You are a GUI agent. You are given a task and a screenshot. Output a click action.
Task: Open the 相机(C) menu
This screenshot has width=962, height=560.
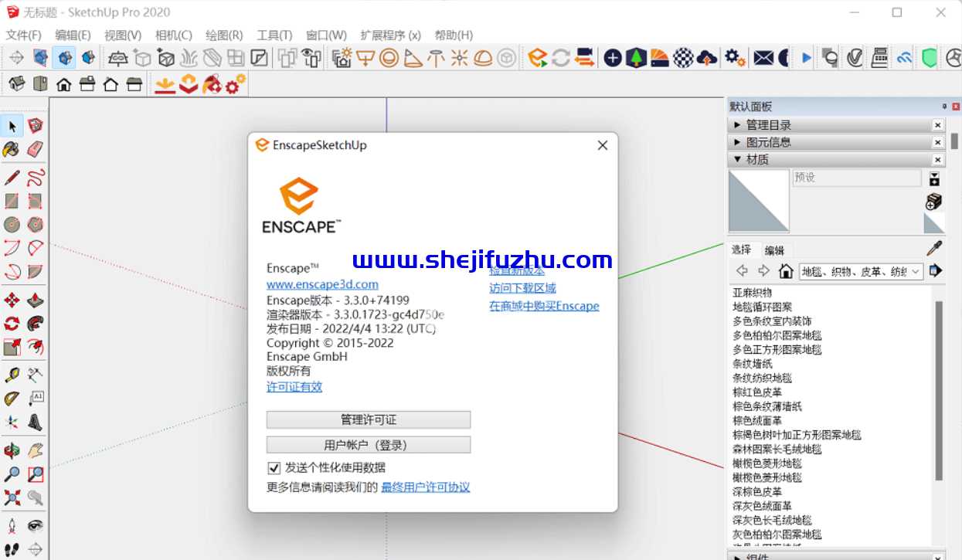pos(174,35)
